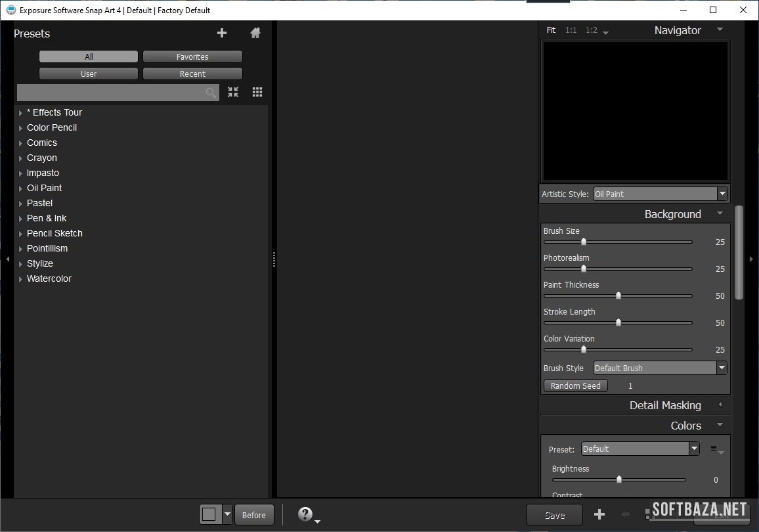Open the Colors preset options list icon

click(716, 449)
